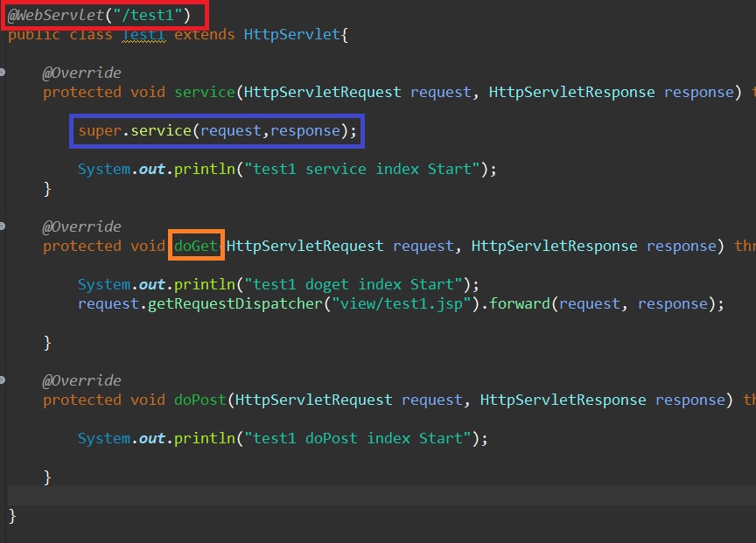The height and width of the screenshot is (543, 756).
Task: Click the "test1 doget index Start" string
Action: [353, 284]
